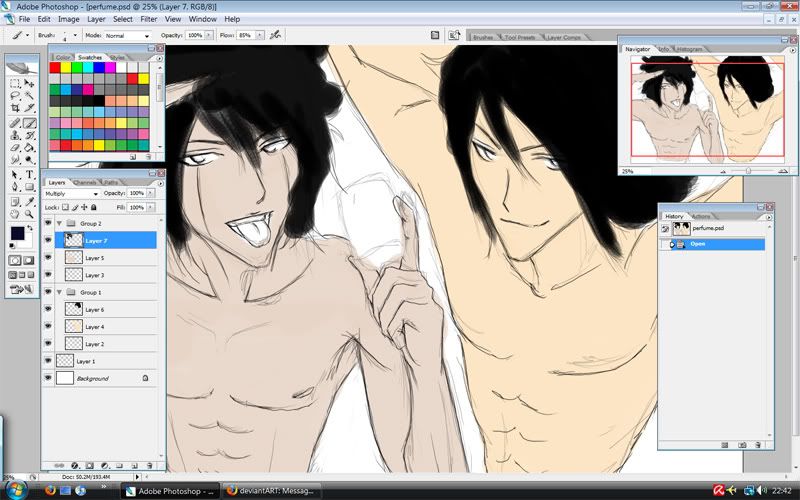Image resolution: width=800 pixels, height=500 pixels.
Task: Click the red swatch in Swatches
Action: [55, 67]
